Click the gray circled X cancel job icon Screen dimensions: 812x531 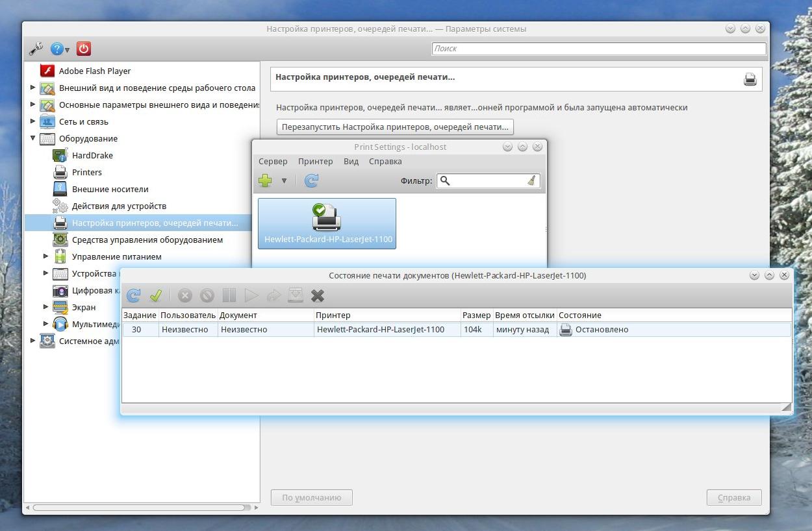click(185, 295)
